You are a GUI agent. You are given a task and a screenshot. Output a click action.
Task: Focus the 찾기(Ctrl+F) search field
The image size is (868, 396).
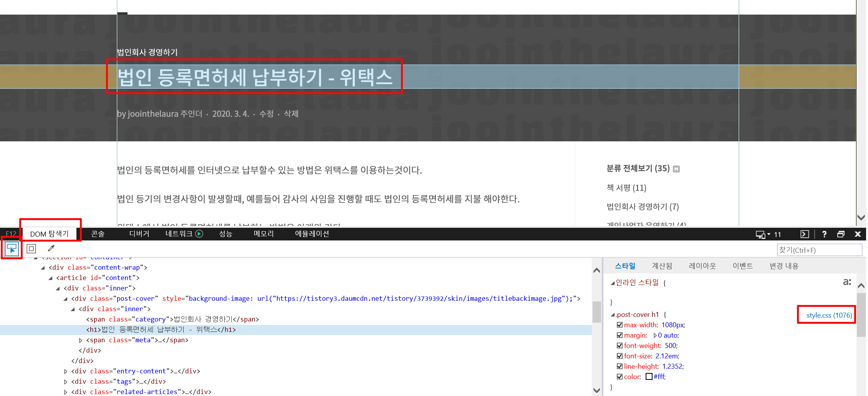click(x=819, y=250)
